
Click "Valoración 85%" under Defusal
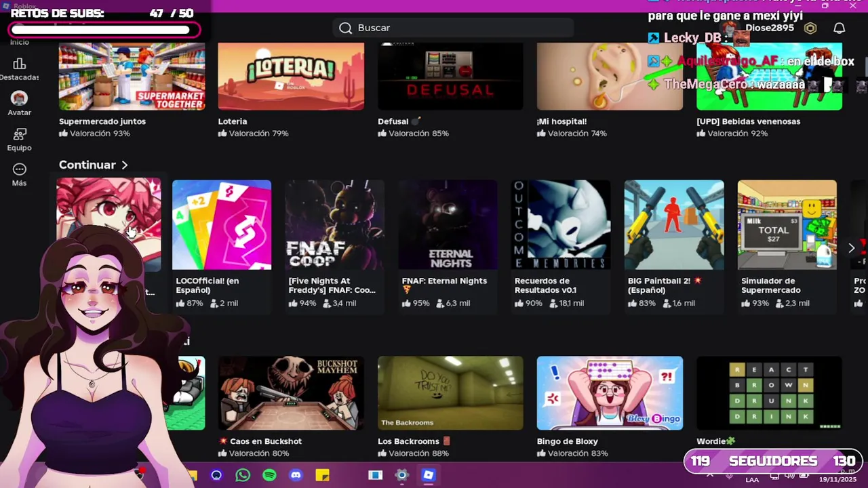point(413,134)
